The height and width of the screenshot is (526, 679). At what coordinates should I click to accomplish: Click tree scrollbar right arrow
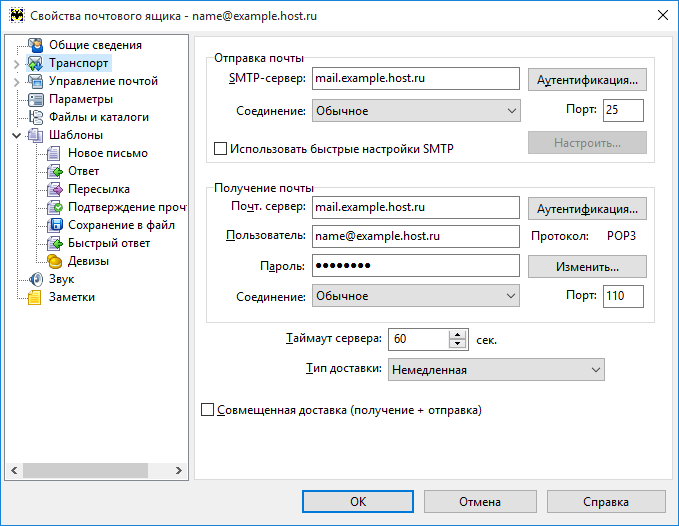179,470
